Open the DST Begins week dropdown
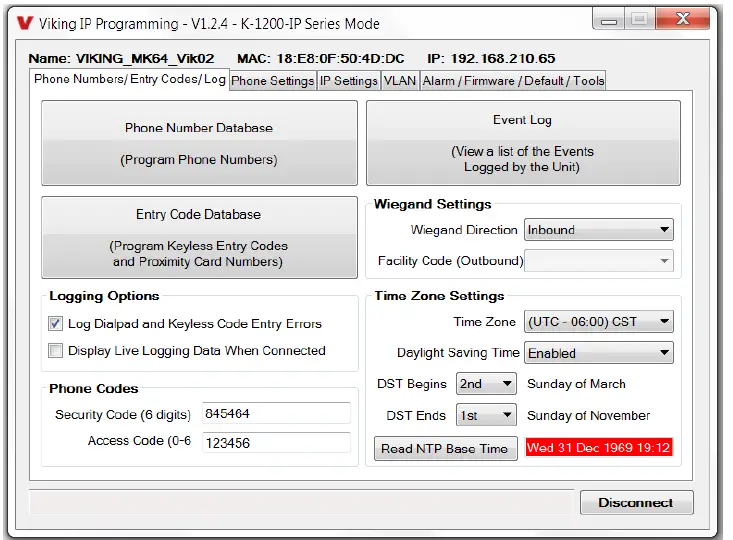 point(486,384)
